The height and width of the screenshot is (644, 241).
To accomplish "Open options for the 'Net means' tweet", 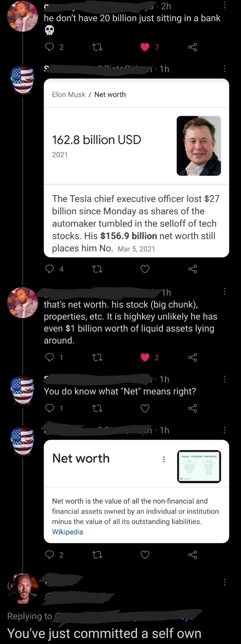I will tap(225, 379).
